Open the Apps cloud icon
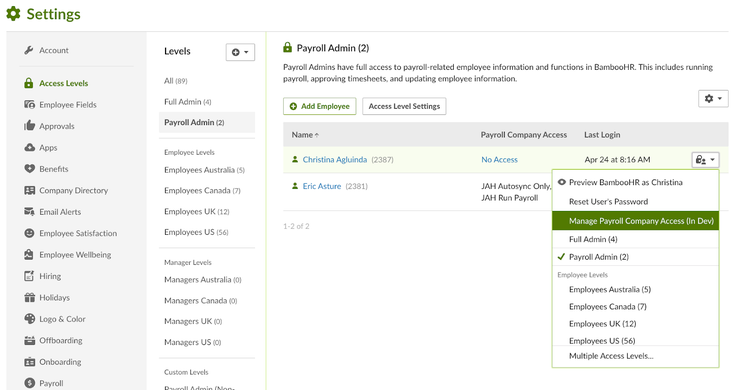750x390 pixels. (29, 147)
